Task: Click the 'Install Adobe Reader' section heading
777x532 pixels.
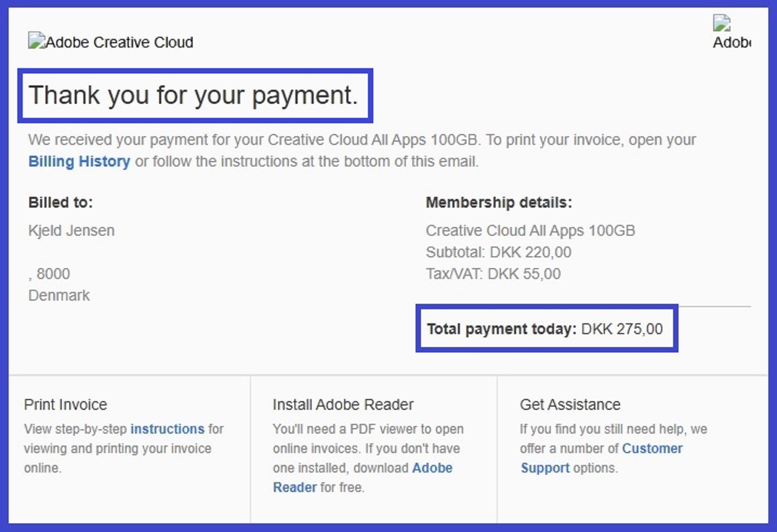Action: pyautogui.click(x=343, y=404)
